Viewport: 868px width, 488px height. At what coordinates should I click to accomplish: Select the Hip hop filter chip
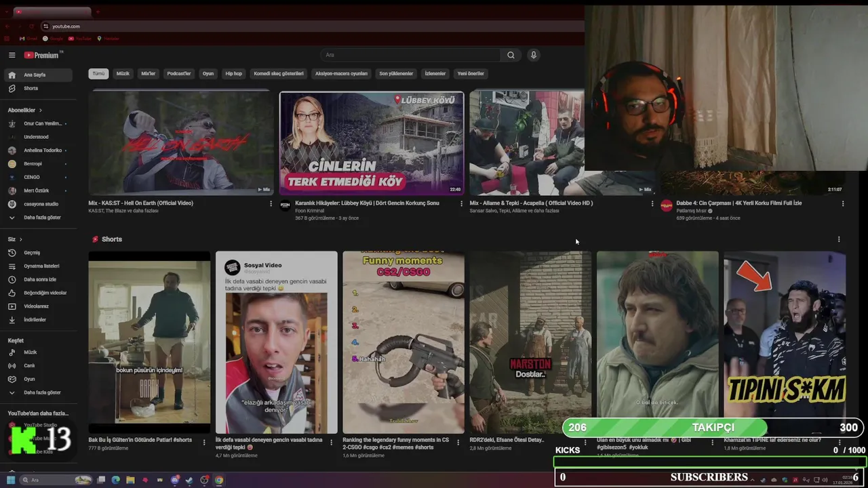[x=233, y=73]
